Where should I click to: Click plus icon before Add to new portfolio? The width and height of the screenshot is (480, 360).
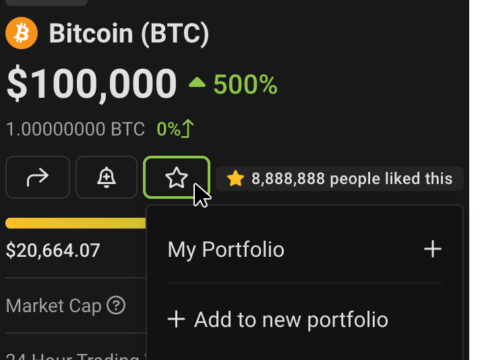(x=176, y=319)
